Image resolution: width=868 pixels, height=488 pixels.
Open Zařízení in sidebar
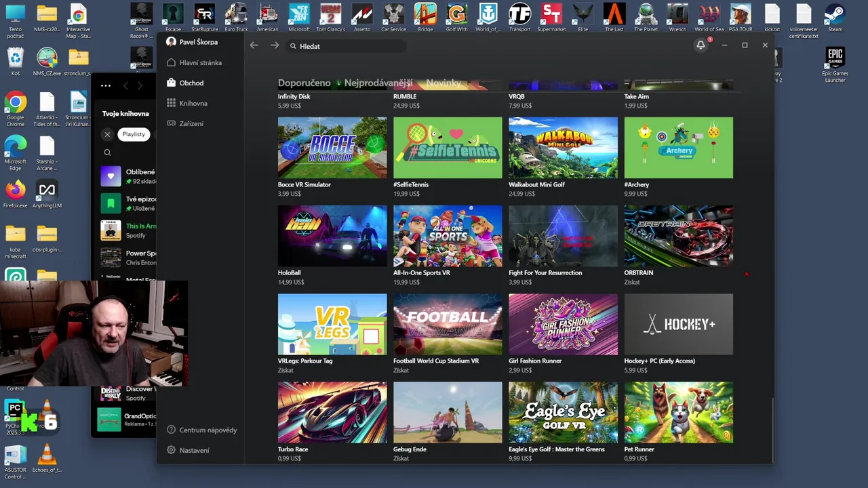(x=185, y=123)
